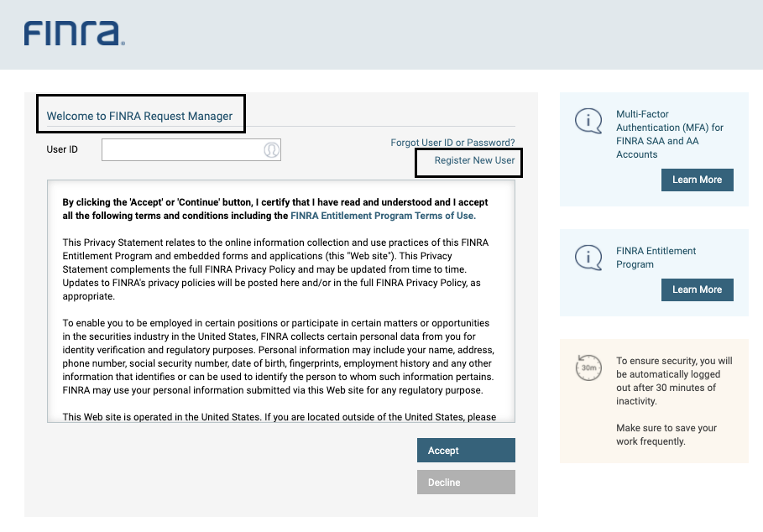763x532 pixels.
Task: Click Learn More under Multi-Factor Authentication
Action: [x=697, y=180]
